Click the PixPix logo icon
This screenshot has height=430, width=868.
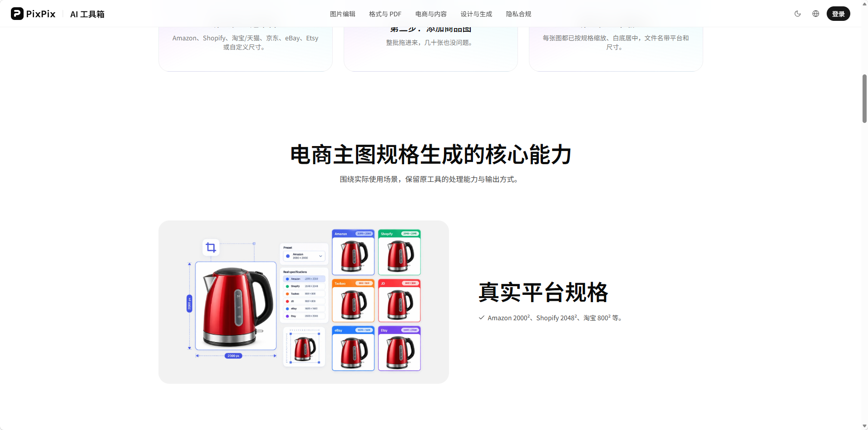[17, 14]
